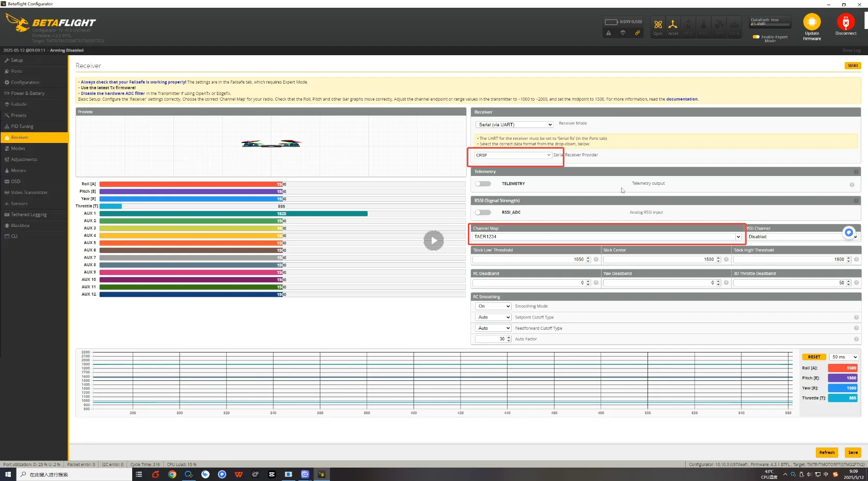Click the failsafe parachute icon
Image resolution: width=868 pixels, height=481 pixels.
click(623, 33)
